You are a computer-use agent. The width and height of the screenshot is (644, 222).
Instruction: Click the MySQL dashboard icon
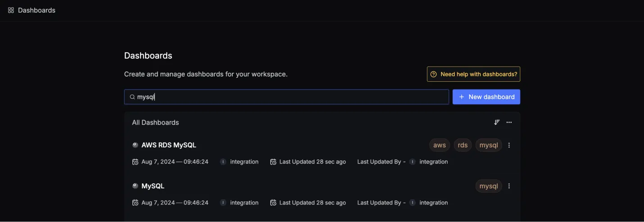click(x=135, y=186)
